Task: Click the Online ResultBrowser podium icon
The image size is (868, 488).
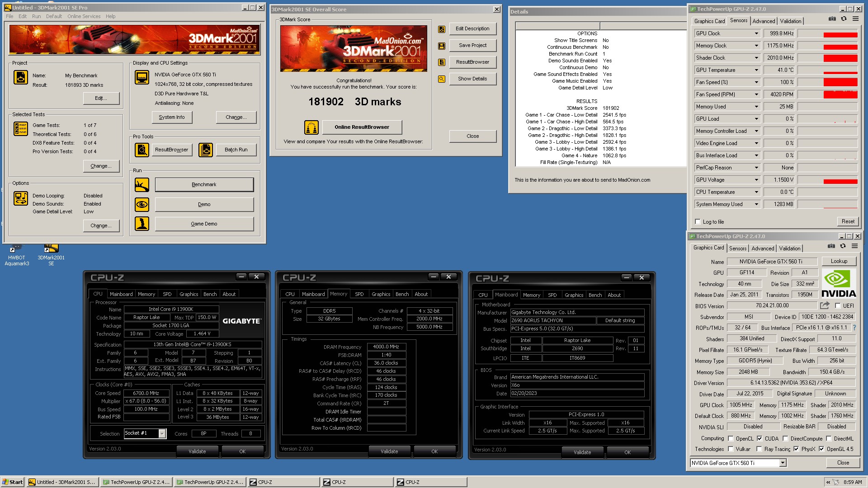Action: tap(311, 127)
